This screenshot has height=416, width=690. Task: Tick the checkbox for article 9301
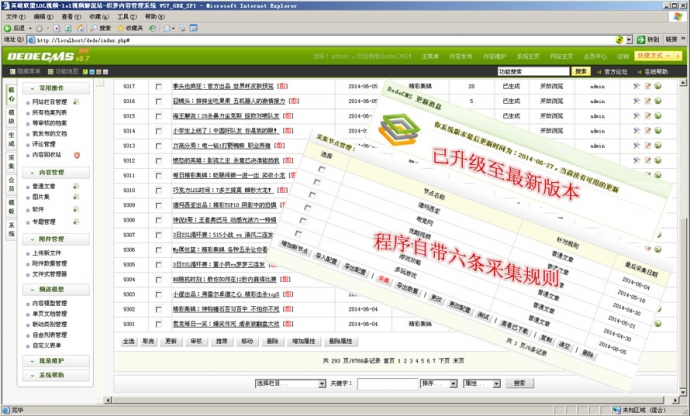click(x=158, y=324)
